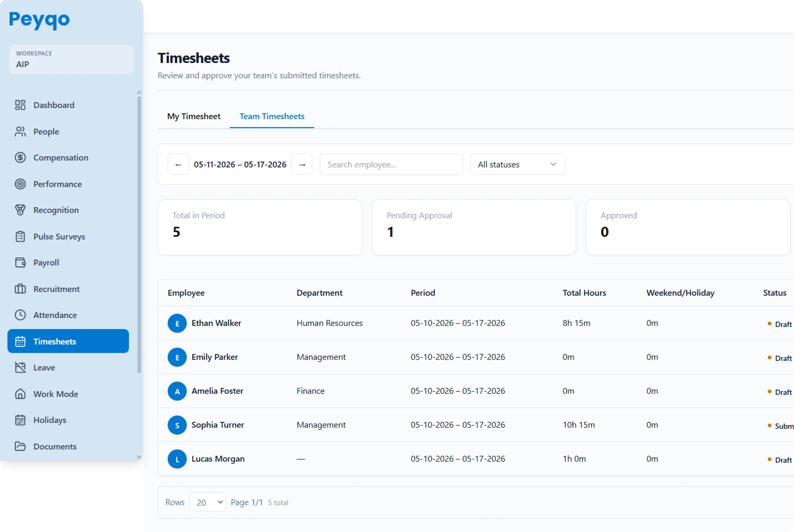Image resolution: width=794 pixels, height=532 pixels.
Task: Open Emily Parker's name
Action: coord(215,357)
